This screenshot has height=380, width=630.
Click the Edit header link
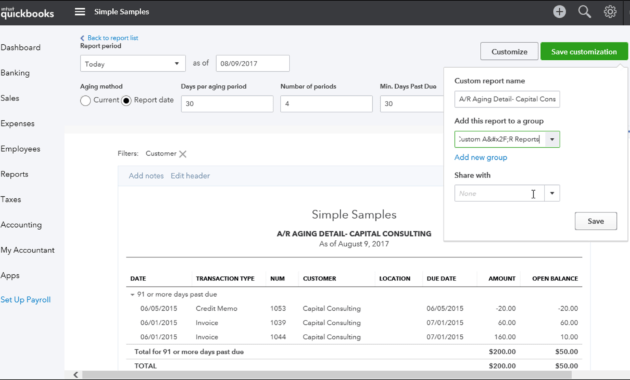click(x=190, y=176)
